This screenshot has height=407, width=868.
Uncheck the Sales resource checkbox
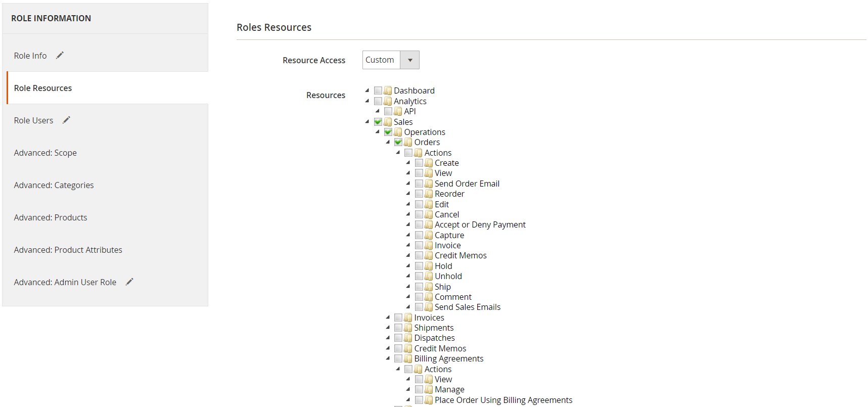click(378, 122)
